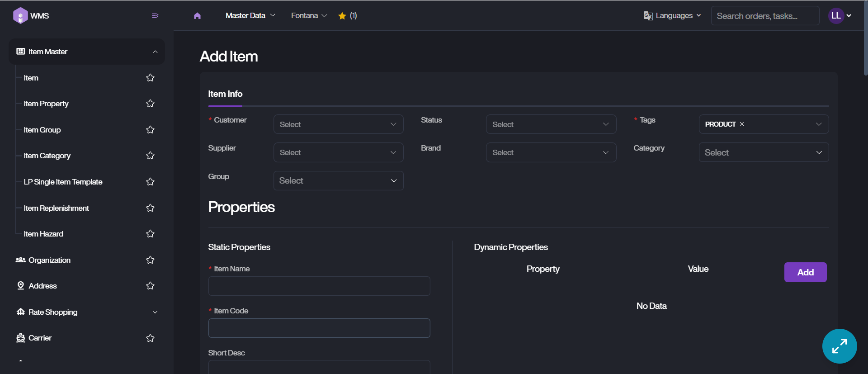Favorite the Item Property menu entry
Screen dimensions: 868x374
151,104
